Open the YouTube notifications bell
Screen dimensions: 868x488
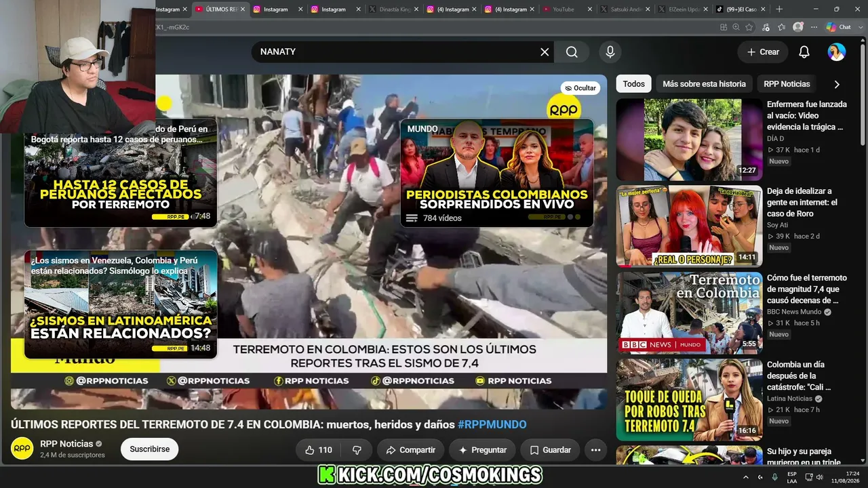[x=804, y=52]
